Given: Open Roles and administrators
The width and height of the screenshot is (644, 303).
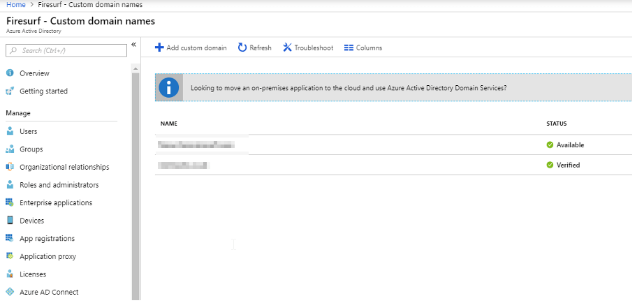Looking at the screenshot, I should (x=59, y=185).
